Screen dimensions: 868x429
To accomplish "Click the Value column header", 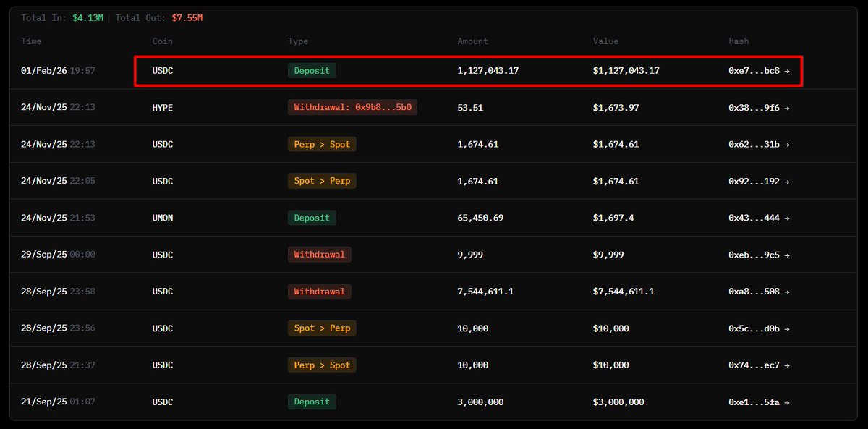I will pyautogui.click(x=605, y=41).
